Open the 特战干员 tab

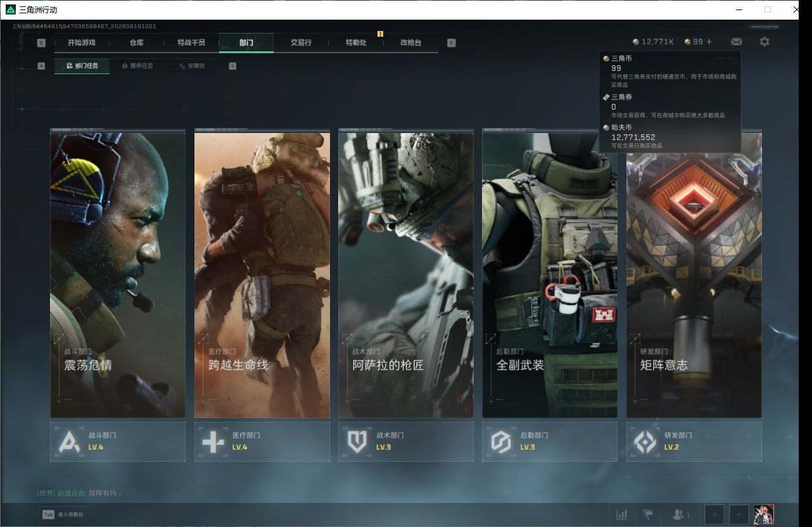coord(191,42)
